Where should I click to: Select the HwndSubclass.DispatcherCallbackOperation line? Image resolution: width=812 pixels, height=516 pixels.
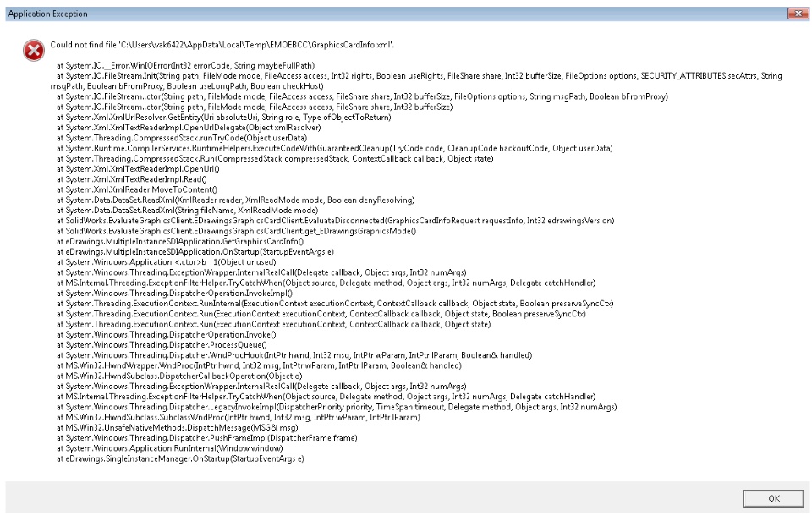click(179, 376)
